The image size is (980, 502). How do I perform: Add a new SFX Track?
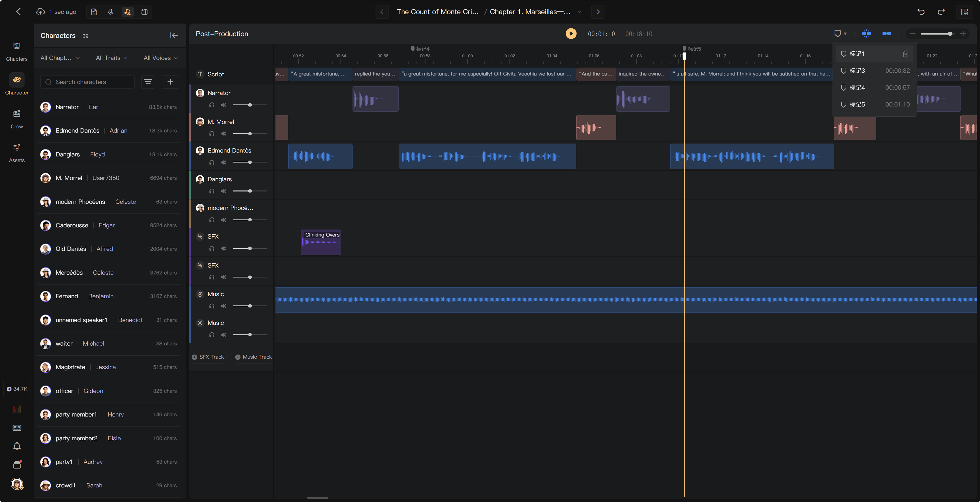[x=208, y=357]
